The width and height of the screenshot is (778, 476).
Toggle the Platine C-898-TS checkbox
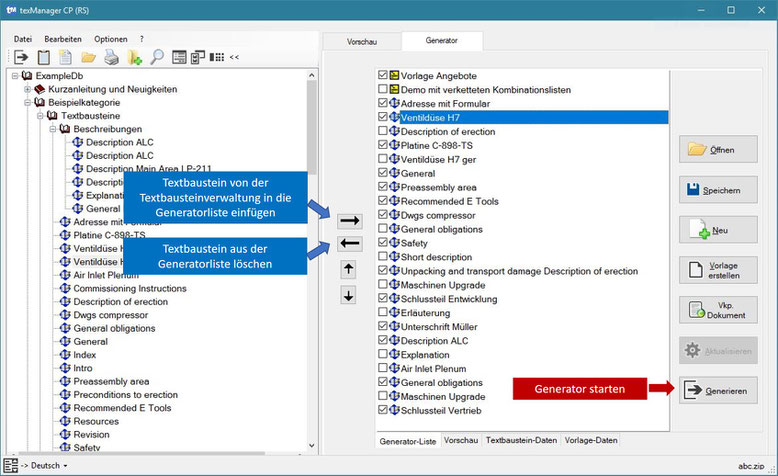382,144
